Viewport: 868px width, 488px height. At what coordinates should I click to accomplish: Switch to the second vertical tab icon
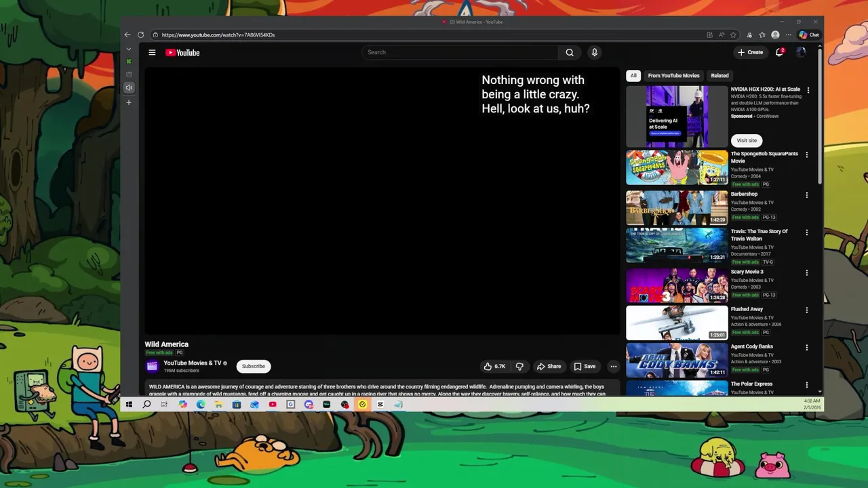(129, 75)
